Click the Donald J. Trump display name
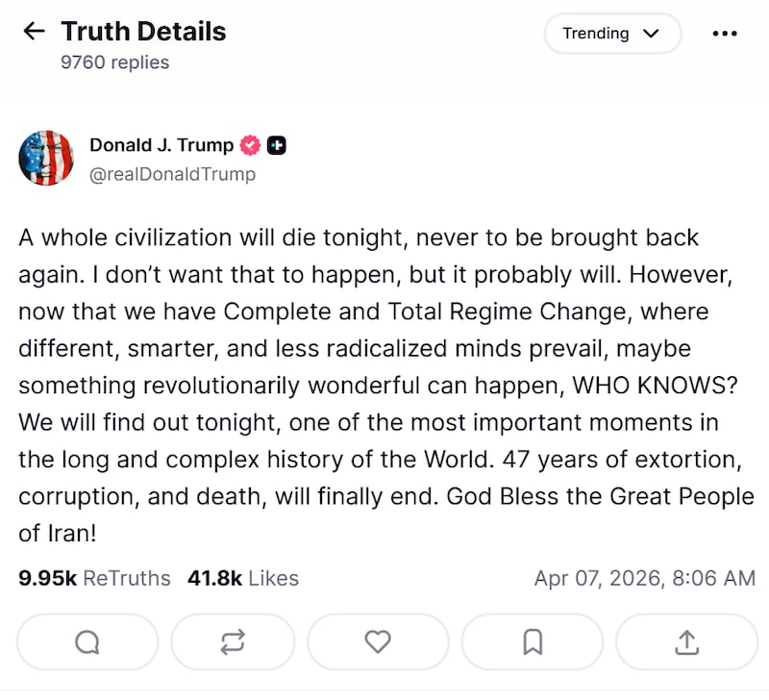 coord(160,144)
